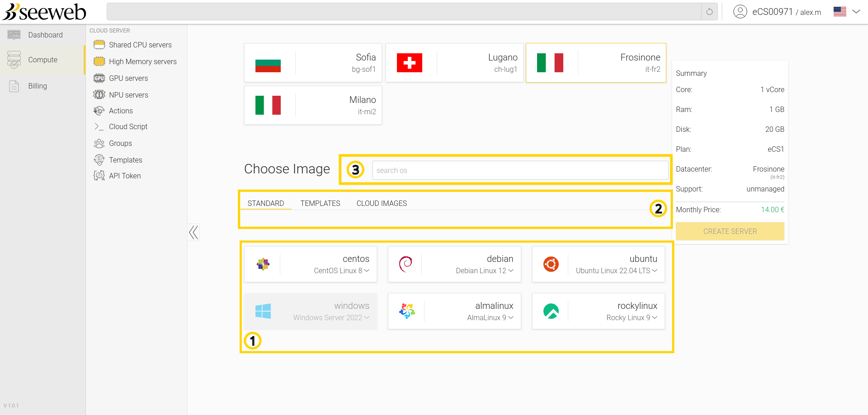Click the top address search bar
The width and height of the screenshot is (868, 415).
404,12
